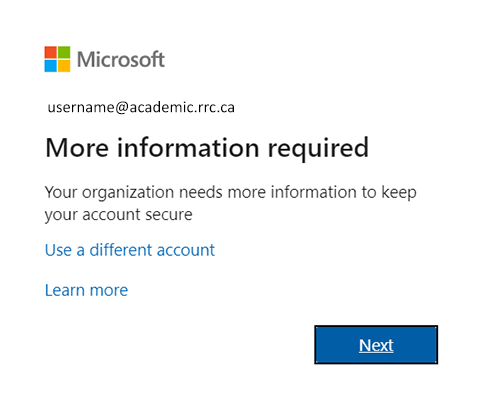The height and width of the screenshot is (408, 480).
Task: Open the Use a different account link
Action: click(130, 250)
